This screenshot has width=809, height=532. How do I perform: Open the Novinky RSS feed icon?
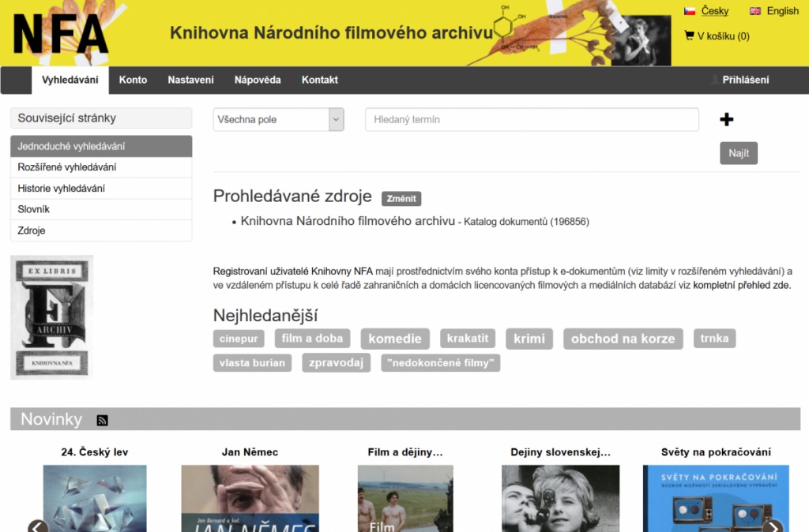point(102,420)
